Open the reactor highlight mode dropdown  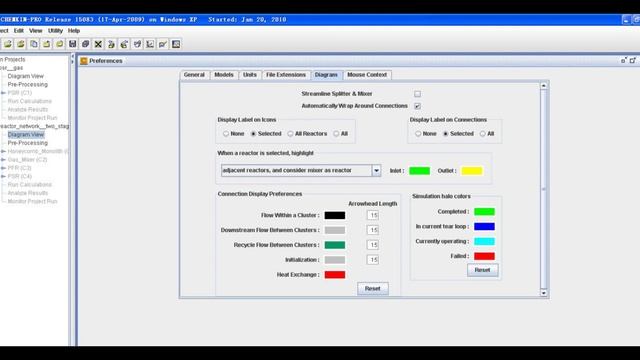376,171
